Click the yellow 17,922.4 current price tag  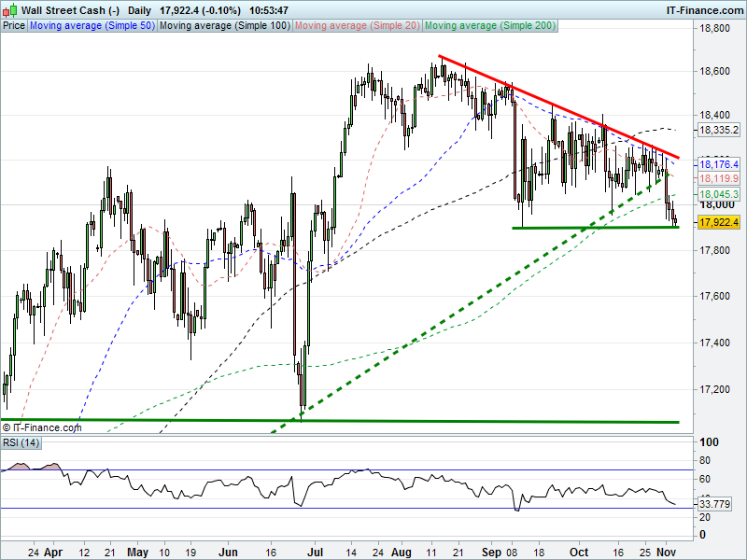click(x=718, y=222)
